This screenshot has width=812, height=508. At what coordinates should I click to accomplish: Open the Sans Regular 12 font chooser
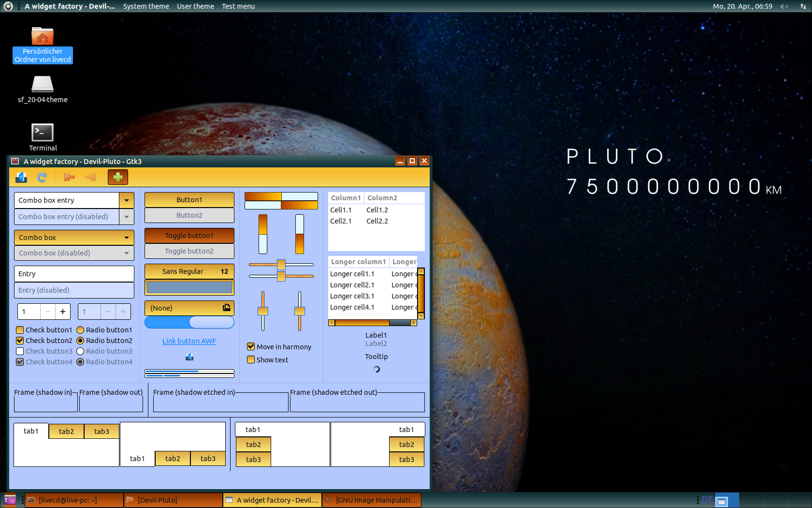(189, 271)
